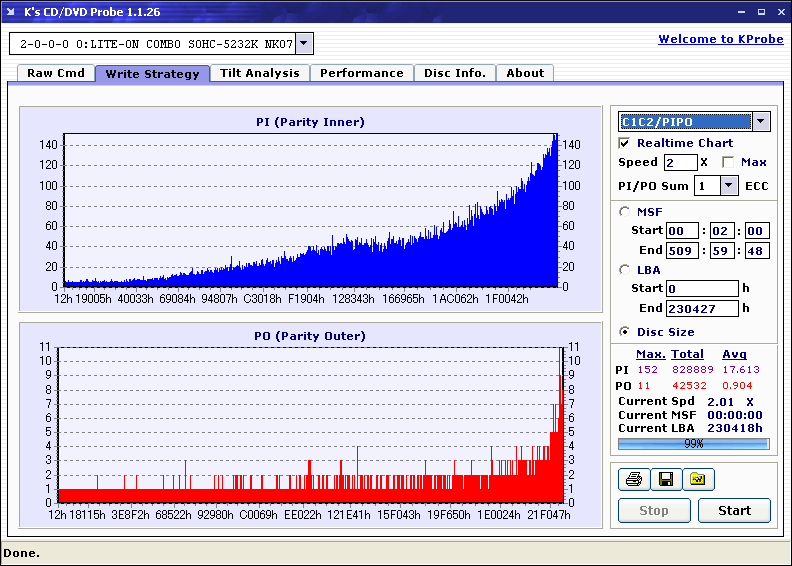
Task: Enable the Max speed checkbox
Action: (x=728, y=162)
